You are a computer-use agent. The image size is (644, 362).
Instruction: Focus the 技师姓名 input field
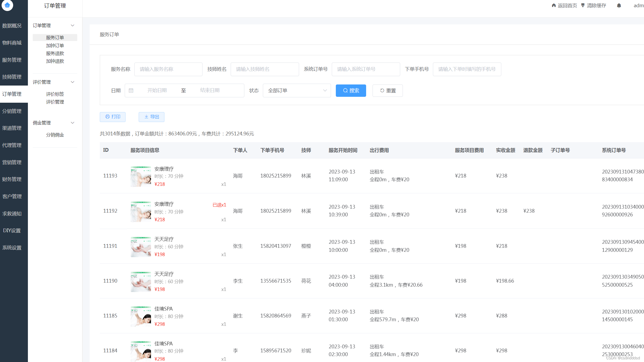coord(265,69)
